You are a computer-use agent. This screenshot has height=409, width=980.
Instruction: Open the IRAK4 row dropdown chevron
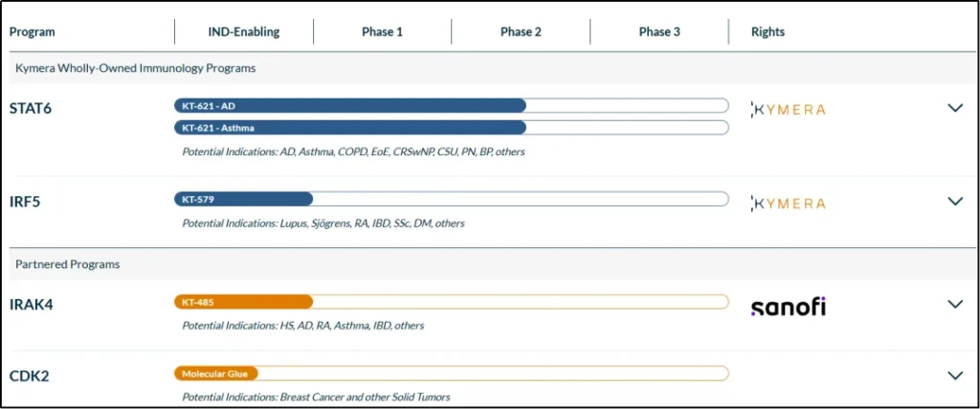954,305
